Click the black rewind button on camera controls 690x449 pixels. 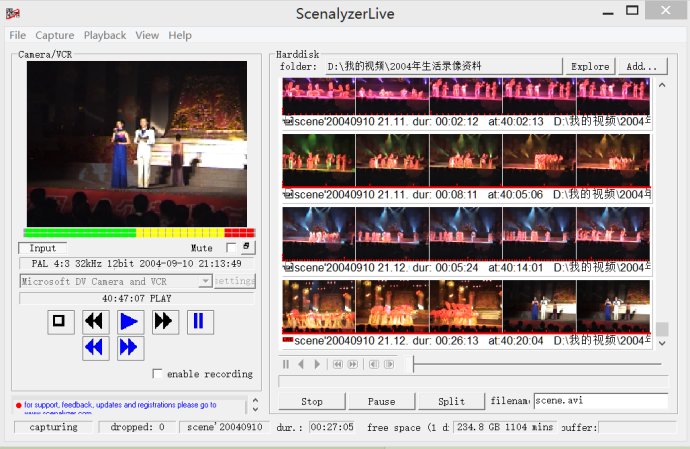coord(95,322)
